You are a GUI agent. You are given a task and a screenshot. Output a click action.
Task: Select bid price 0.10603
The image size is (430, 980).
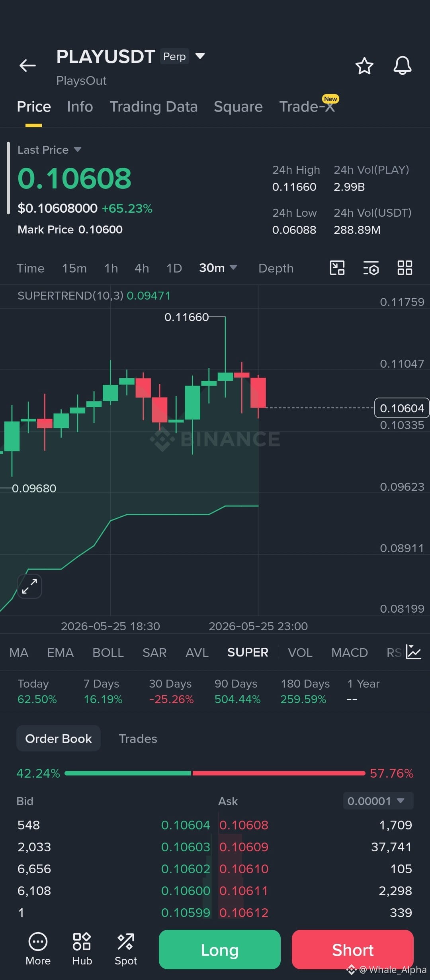click(x=186, y=847)
